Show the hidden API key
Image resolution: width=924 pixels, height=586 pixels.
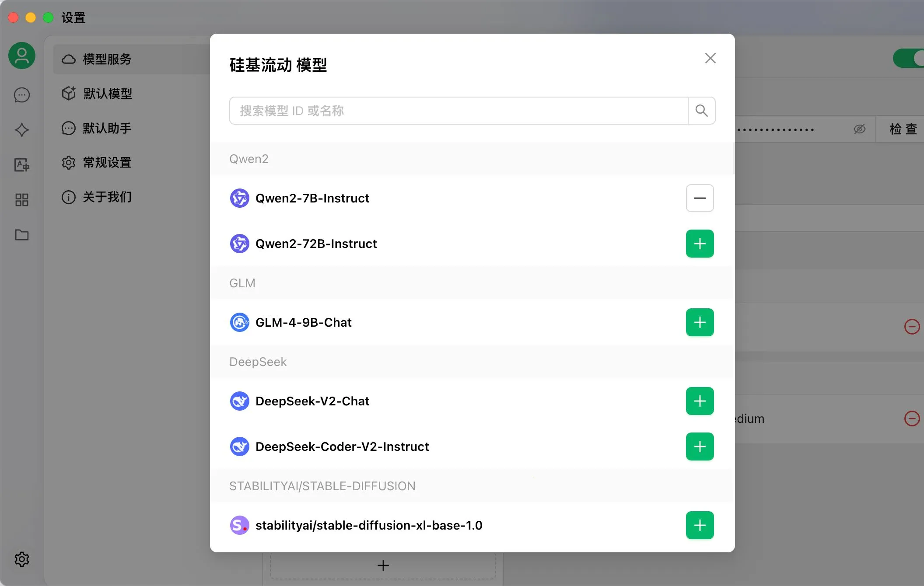click(859, 129)
